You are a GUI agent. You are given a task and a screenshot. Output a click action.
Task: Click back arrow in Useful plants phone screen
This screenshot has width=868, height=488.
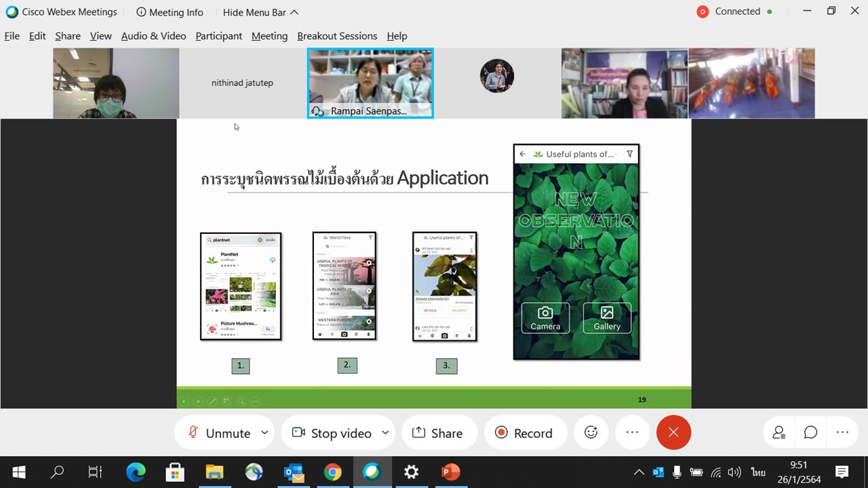click(x=522, y=154)
